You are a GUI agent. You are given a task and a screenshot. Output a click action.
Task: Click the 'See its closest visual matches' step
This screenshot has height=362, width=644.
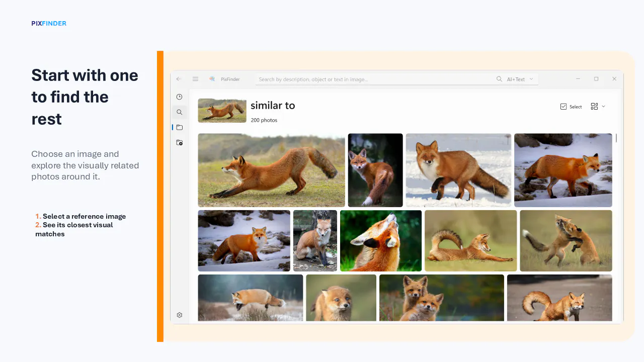click(x=74, y=229)
